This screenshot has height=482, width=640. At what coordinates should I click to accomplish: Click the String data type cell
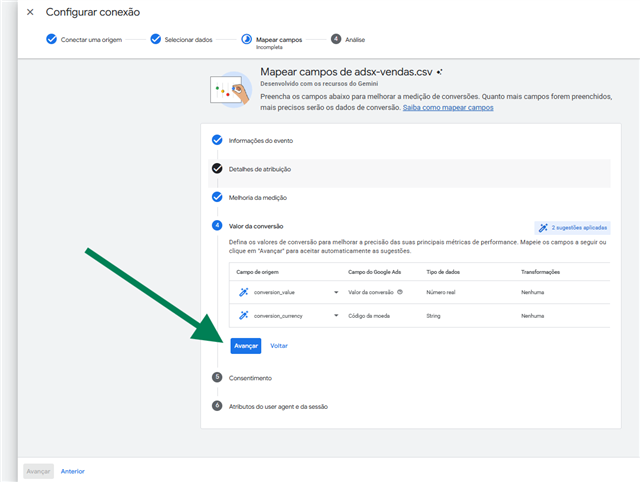tap(433, 316)
